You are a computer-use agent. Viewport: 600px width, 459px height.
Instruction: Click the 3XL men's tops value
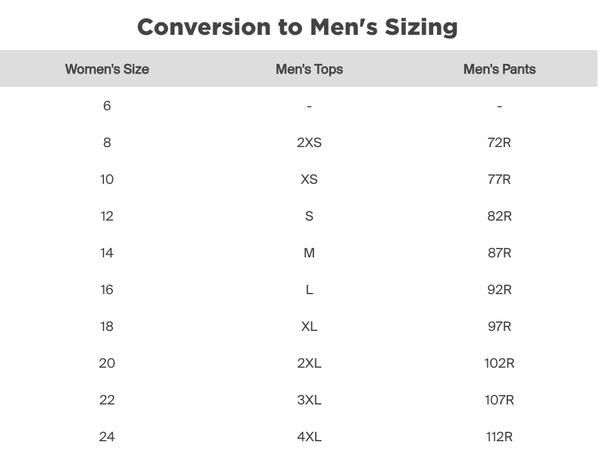(x=309, y=400)
